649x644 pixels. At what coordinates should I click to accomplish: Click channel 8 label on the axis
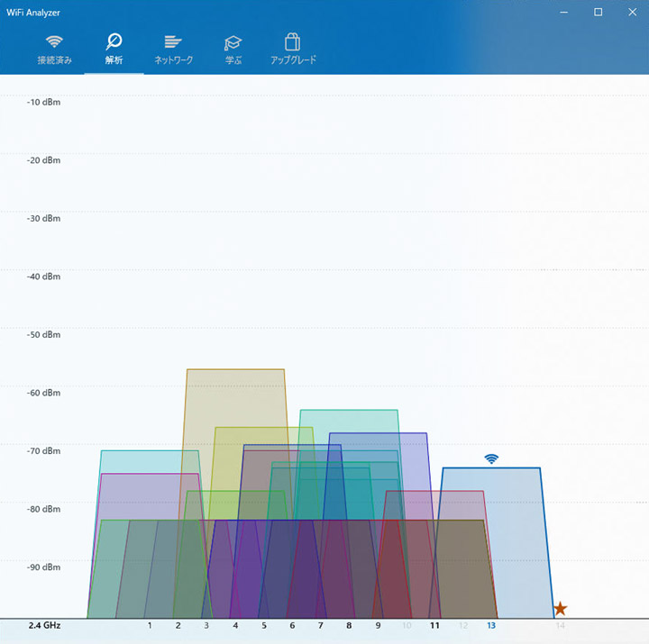tap(349, 625)
